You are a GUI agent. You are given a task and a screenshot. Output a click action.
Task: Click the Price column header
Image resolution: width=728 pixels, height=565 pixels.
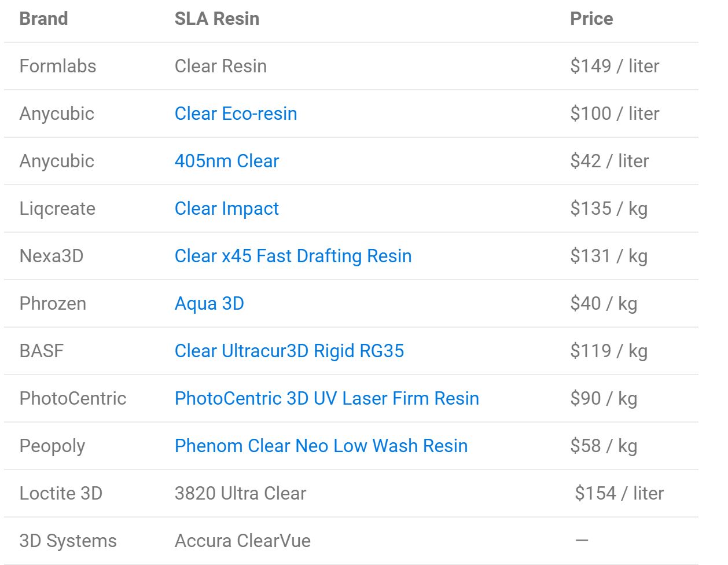click(x=591, y=19)
